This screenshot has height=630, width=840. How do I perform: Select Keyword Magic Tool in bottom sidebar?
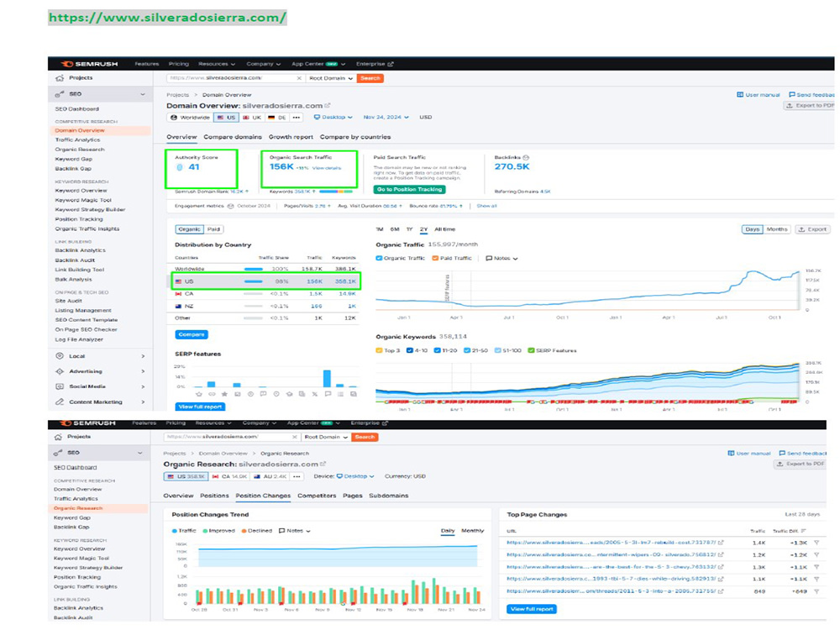point(81,559)
